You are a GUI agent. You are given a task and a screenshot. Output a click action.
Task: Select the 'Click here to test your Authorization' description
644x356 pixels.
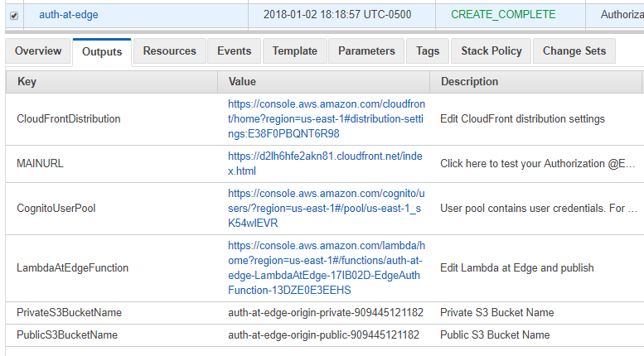[x=538, y=164]
